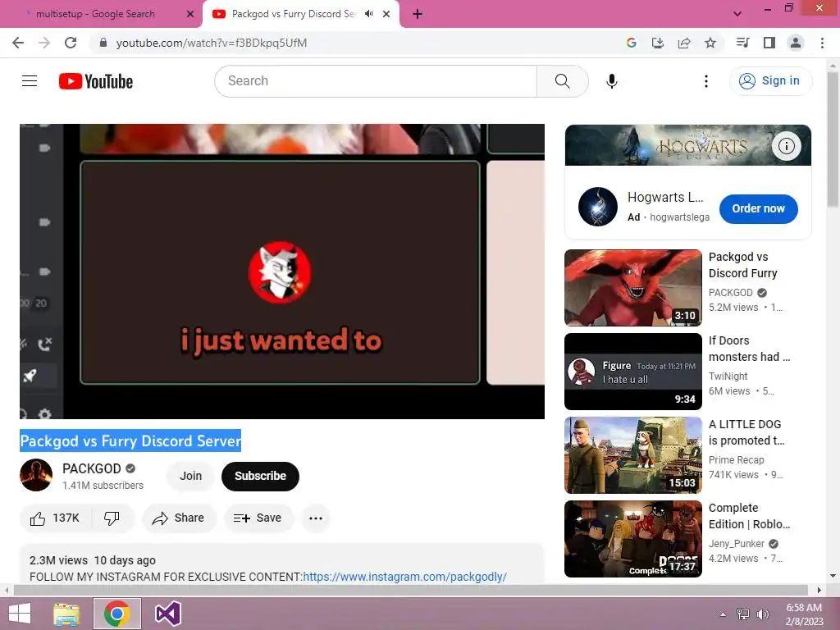
Task: Subscribe to PACKGOD channel
Action: tap(260, 476)
